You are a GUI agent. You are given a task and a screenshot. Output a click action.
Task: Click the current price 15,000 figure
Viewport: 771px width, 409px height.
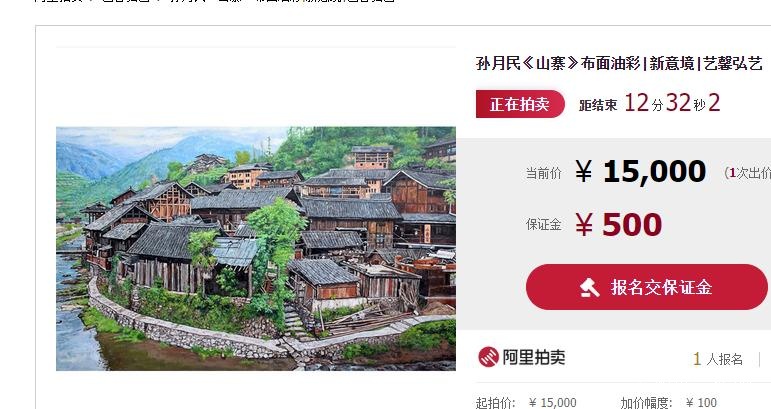click(x=654, y=172)
